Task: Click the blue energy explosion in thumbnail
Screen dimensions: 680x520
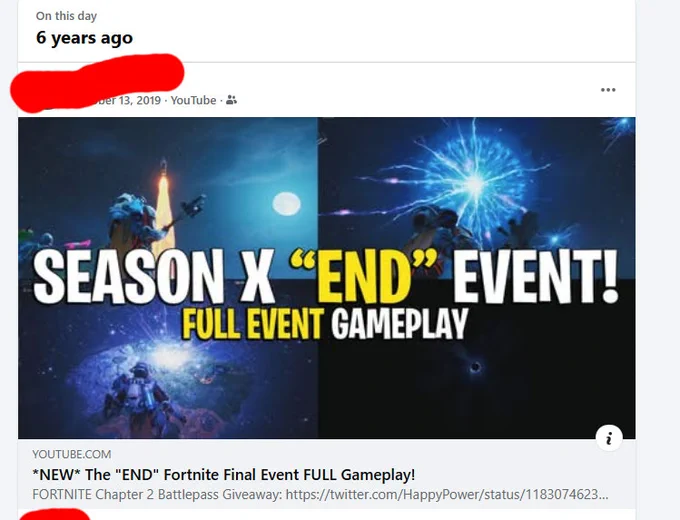Action: (x=474, y=183)
